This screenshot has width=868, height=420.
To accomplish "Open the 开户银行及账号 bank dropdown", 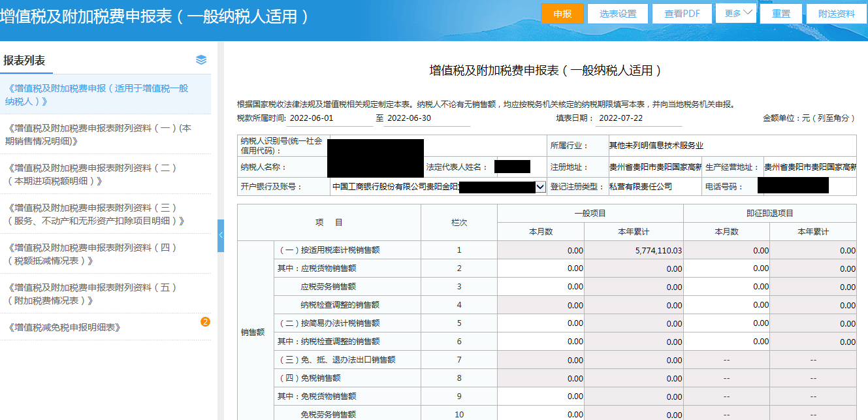I will pos(540,187).
